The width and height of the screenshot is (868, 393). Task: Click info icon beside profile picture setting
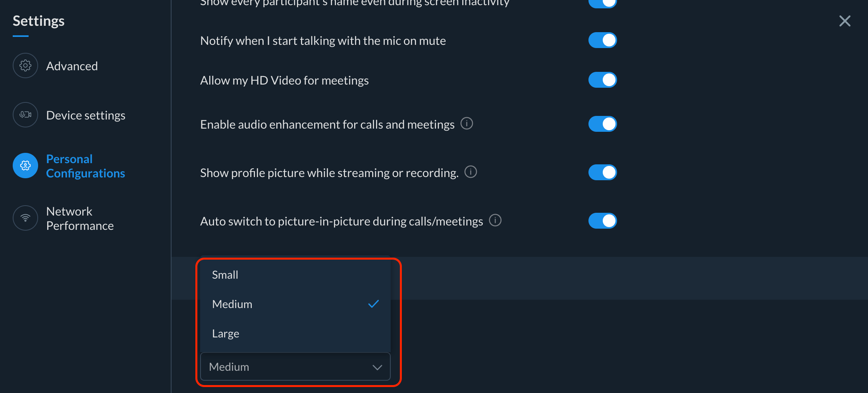pos(471,172)
